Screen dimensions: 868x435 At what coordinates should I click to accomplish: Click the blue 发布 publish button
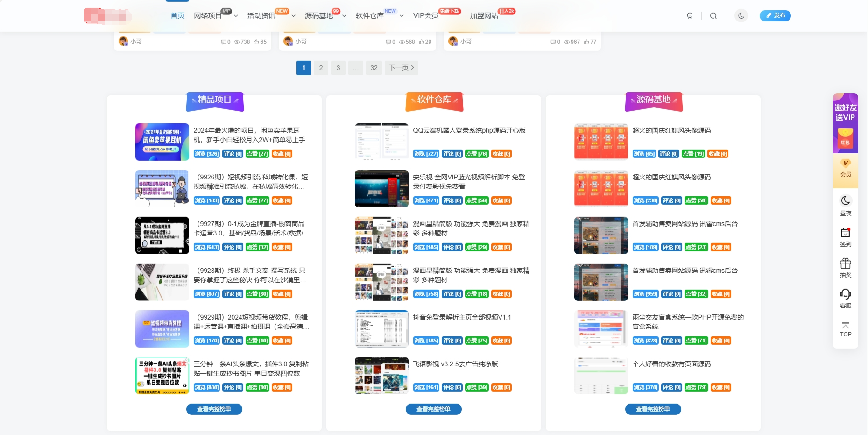tap(775, 15)
